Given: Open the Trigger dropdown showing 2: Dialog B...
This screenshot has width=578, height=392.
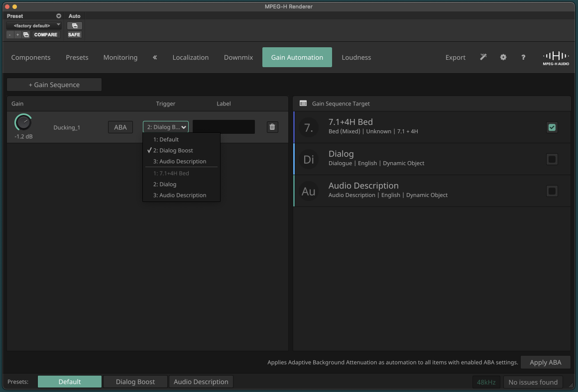Looking at the screenshot, I should 165,127.
